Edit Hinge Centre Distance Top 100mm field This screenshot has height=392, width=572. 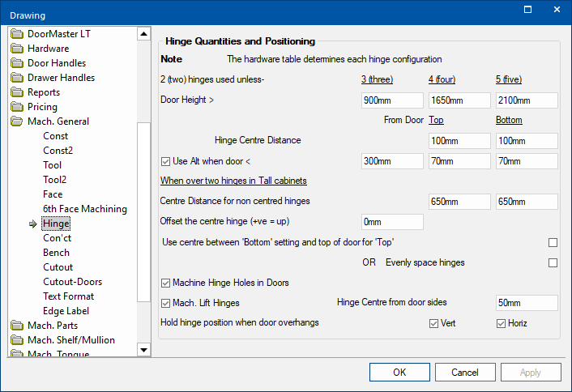click(459, 141)
